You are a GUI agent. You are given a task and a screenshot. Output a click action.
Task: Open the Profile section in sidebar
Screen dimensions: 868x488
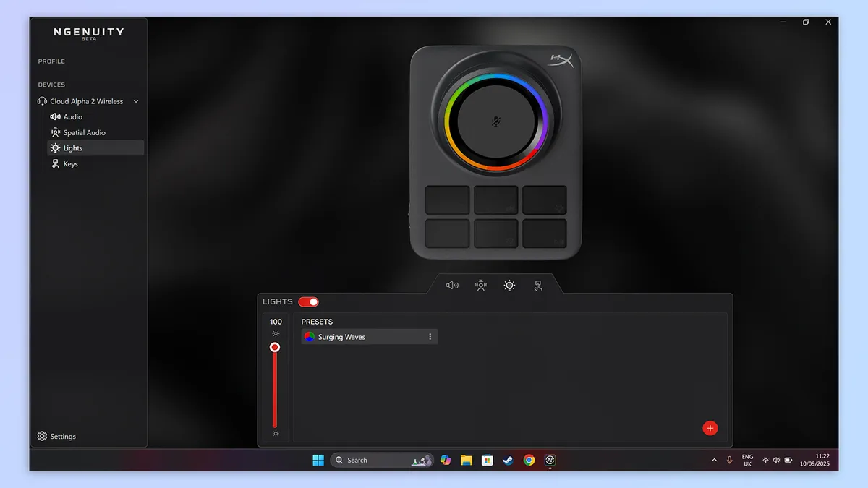point(51,61)
